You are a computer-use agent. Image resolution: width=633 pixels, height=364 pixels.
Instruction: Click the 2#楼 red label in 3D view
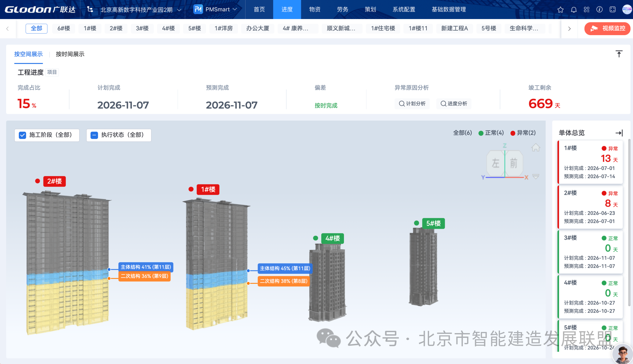click(54, 181)
